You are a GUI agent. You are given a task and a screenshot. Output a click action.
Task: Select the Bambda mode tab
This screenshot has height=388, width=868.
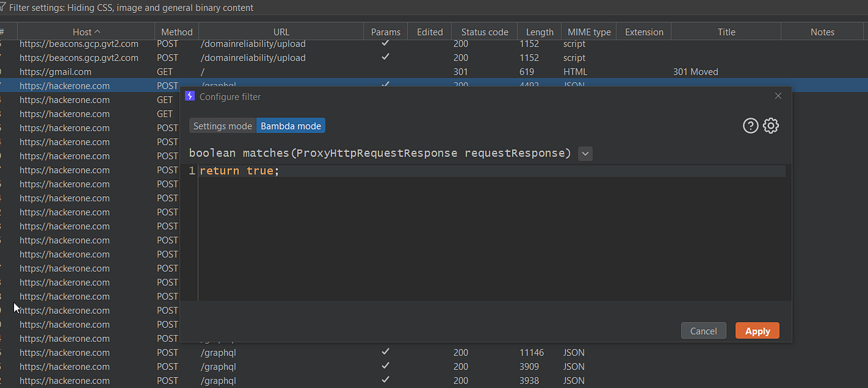click(290, 125)
